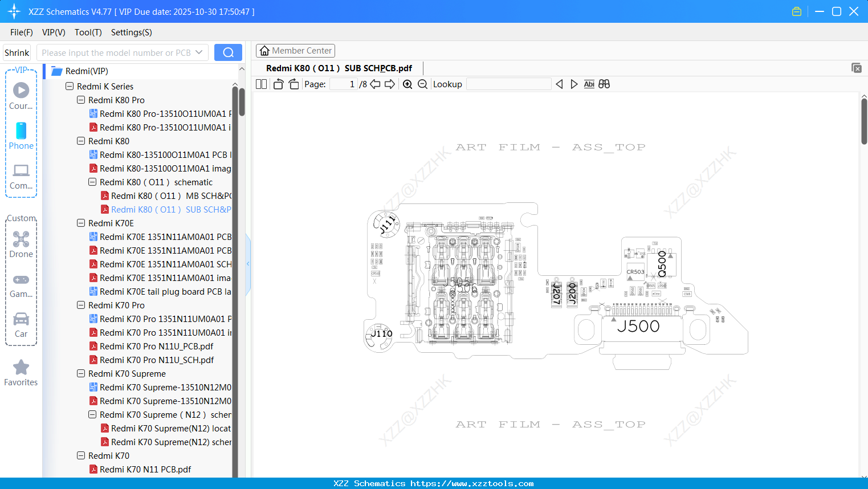
Task: Zoom out of the schematic
Action: coord(422,84)
